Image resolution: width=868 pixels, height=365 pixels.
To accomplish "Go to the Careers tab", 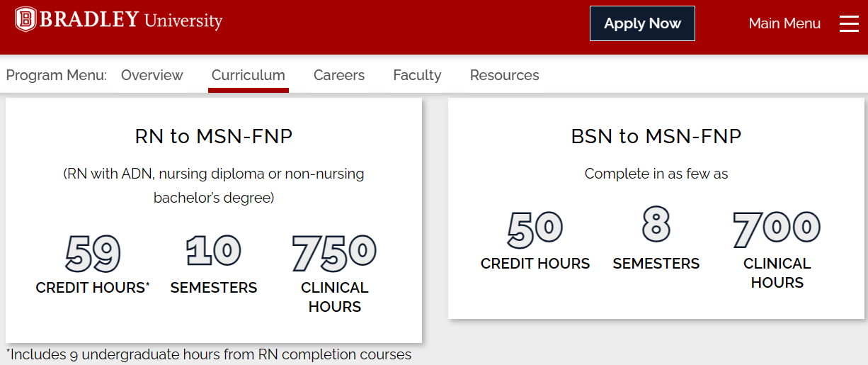I will click(339, 75).
